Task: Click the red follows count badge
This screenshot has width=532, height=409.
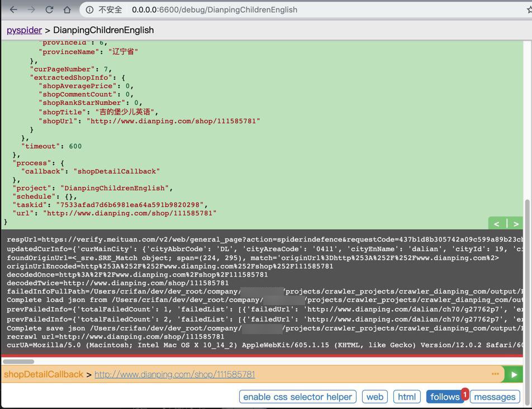Action: [x=465, y=394]
